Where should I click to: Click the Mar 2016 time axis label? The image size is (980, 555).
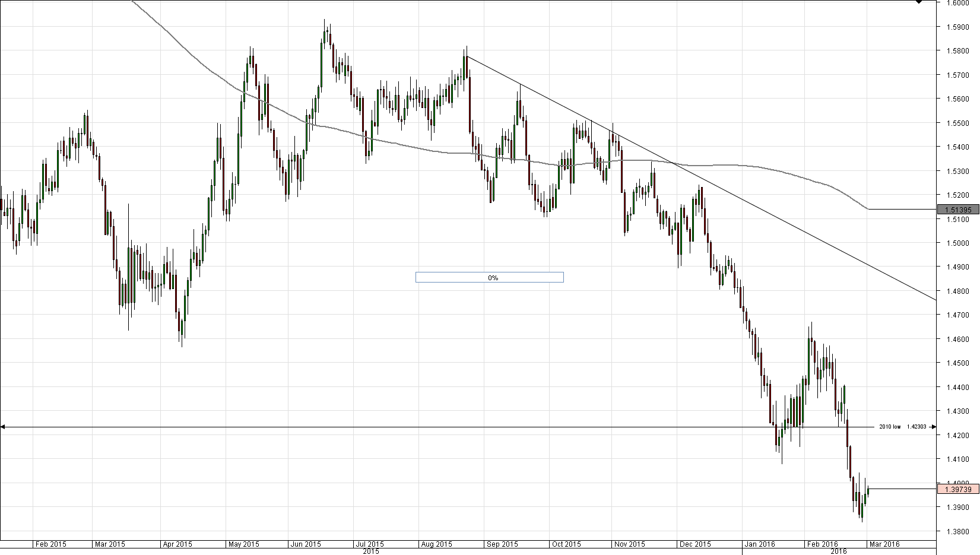[x=884, y=544]
